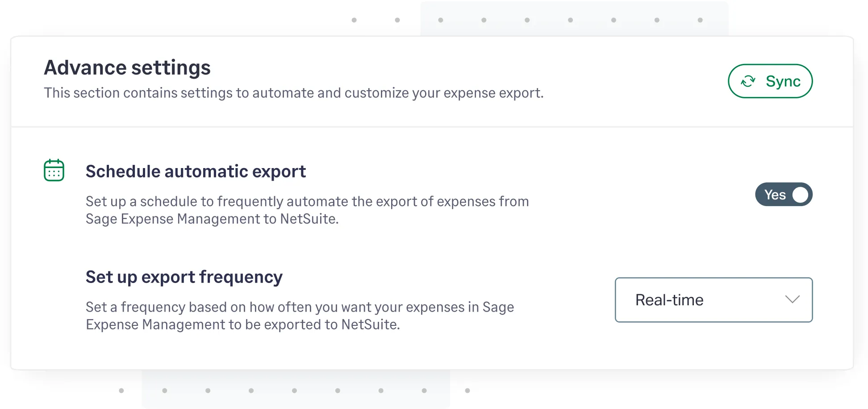This screenshot has height=409, width=868.
Task: Click the refresh icon inside the Sync button
Action: (x=748, y=81)
